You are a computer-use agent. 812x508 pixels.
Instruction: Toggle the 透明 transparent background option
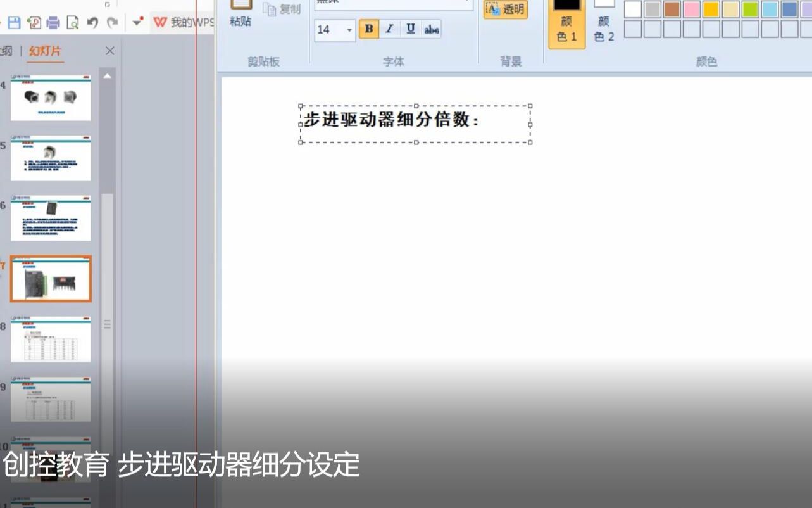(x=504, y=8)
